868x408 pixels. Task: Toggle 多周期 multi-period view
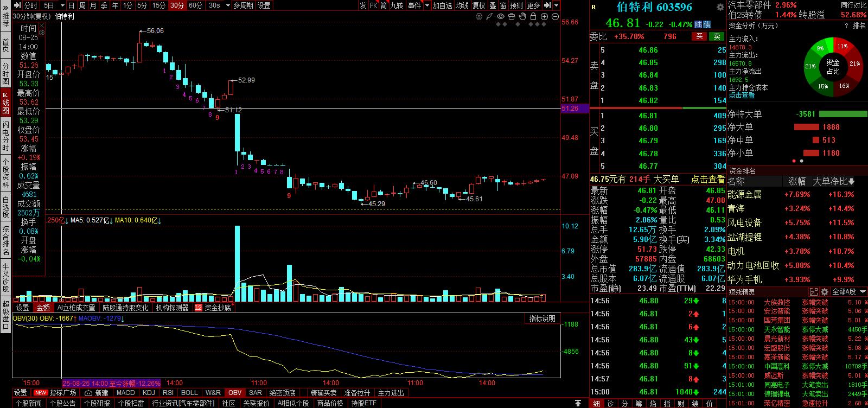(x=243, y=5)
